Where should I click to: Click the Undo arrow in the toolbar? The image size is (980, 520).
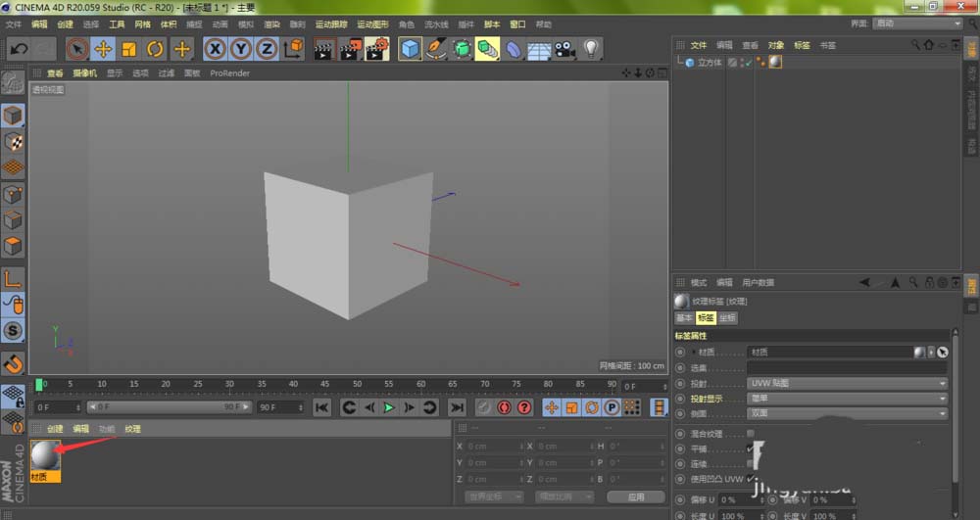pyautogui.click(x=19, y=48)
